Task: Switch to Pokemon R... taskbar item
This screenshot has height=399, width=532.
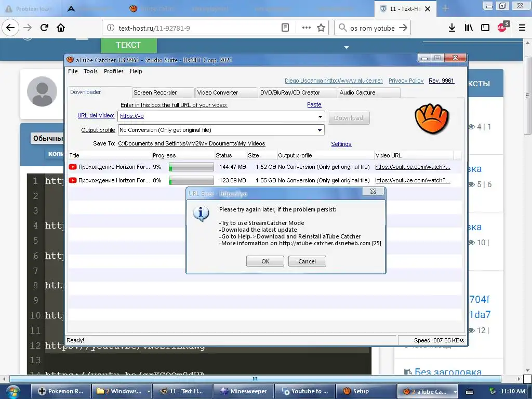Action: pyautogui.click(x=61, y=391)
